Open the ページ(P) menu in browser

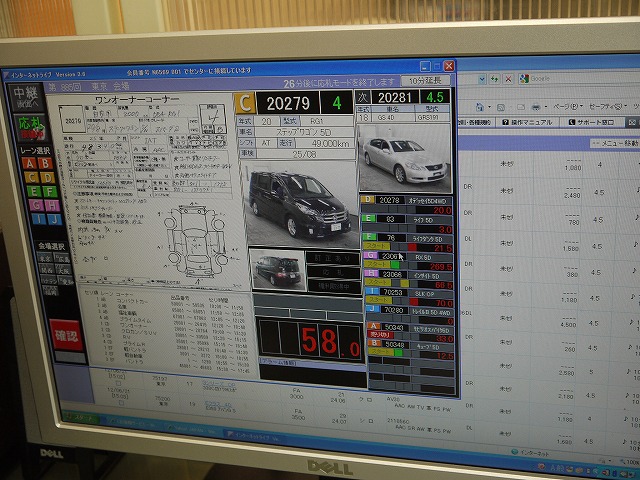coord(568,107)
